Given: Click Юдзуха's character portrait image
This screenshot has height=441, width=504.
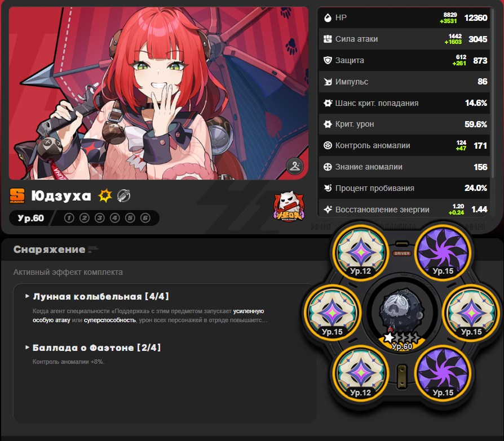Looking at the screenshot, I should [158, 93].
